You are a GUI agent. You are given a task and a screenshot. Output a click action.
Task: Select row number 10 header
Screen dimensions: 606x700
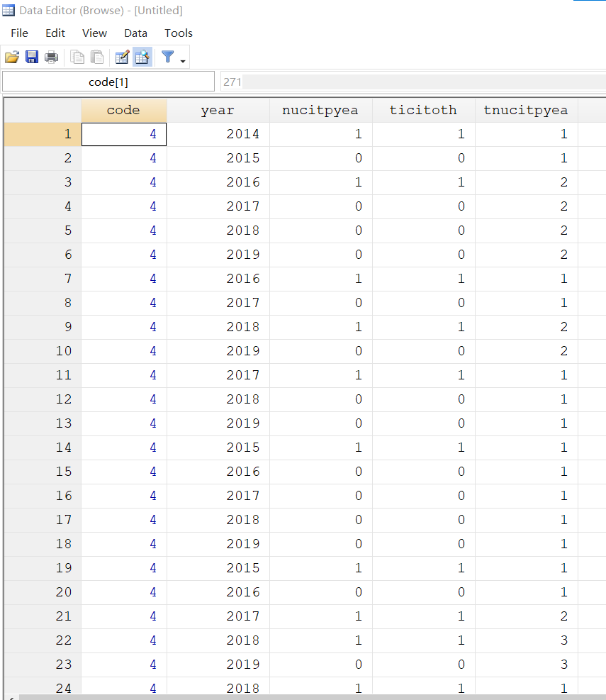43,351
